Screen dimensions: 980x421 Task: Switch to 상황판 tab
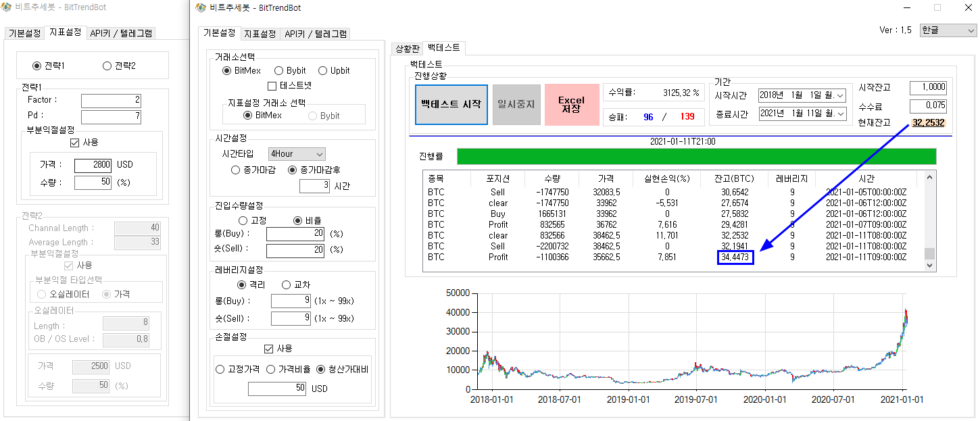point(408,48)
